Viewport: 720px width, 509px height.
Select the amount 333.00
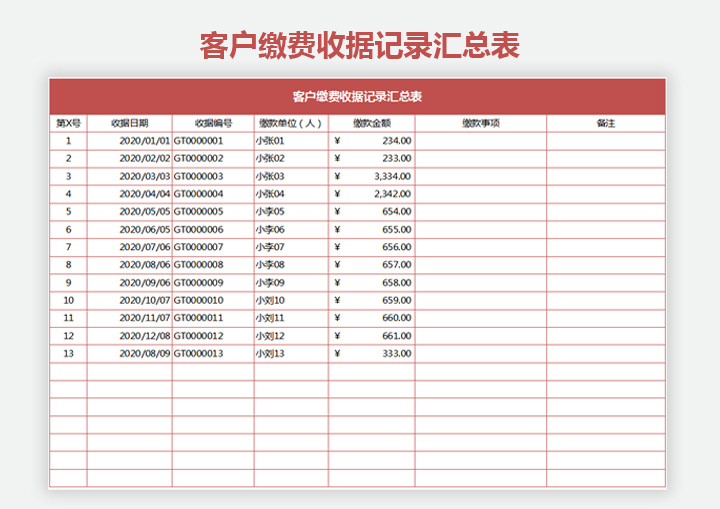coord(397,354)
